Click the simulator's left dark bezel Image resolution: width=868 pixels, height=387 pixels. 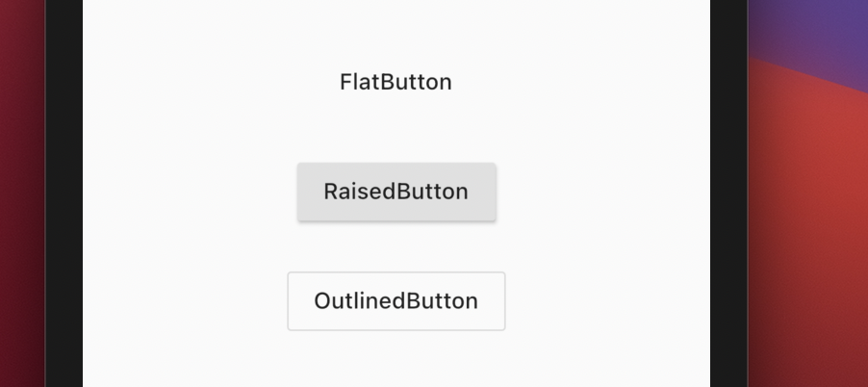[64, 193]
